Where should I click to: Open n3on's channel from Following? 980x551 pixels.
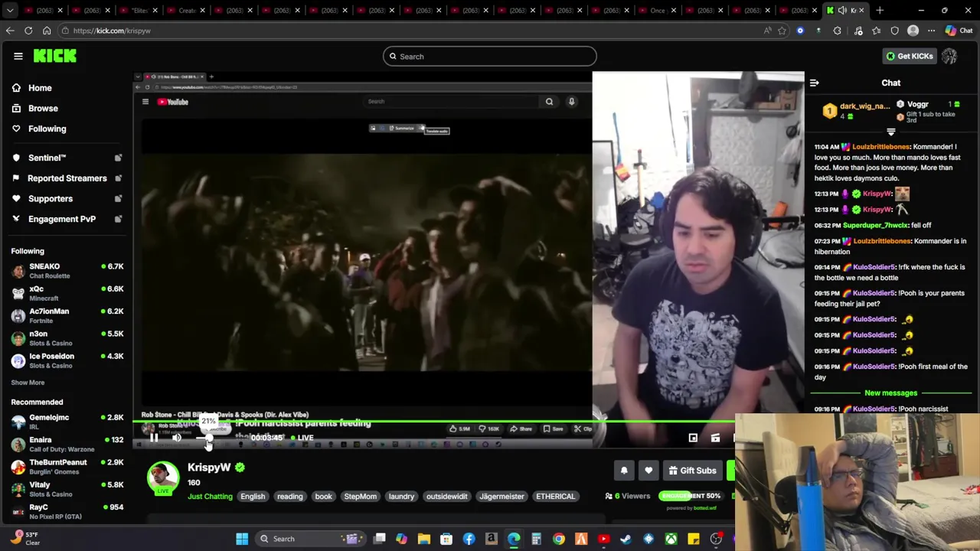click(67, 338)
